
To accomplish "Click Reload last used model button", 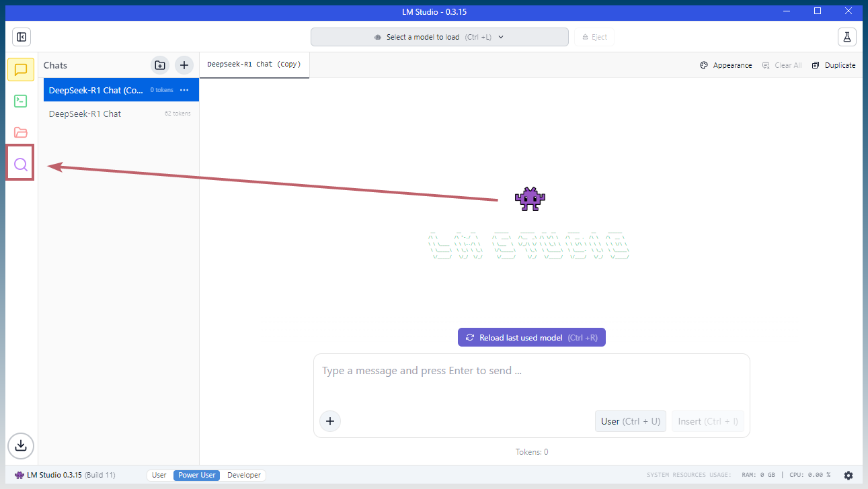I will [532, 338].
